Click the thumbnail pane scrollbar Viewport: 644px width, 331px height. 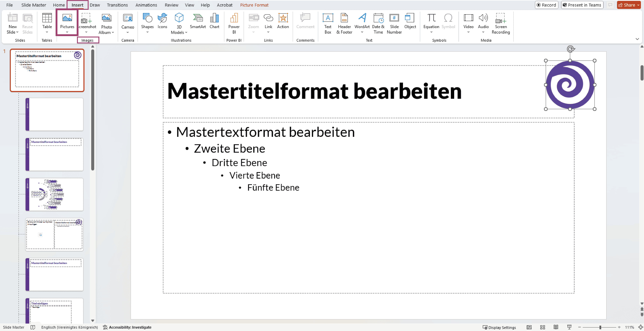tap(92, 110)
